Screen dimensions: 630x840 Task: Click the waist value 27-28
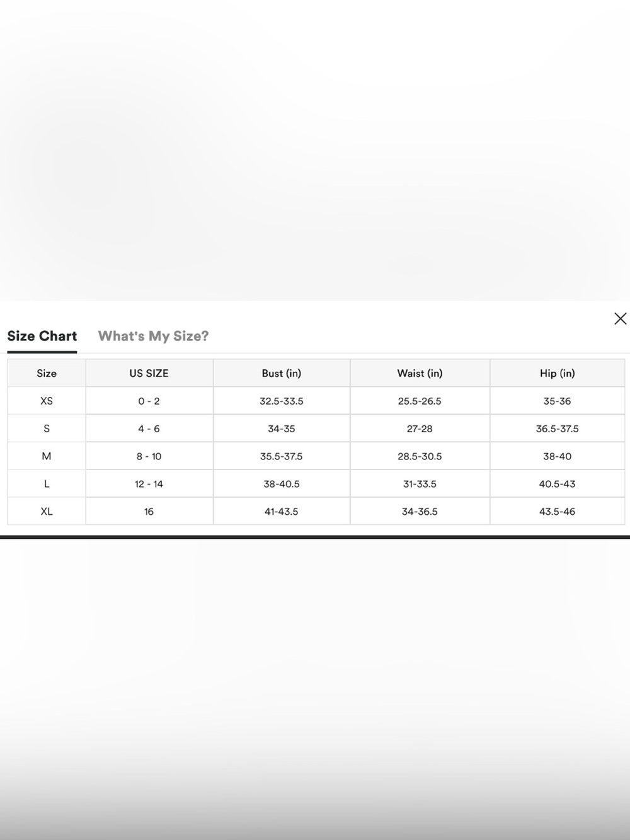[420, 429]
